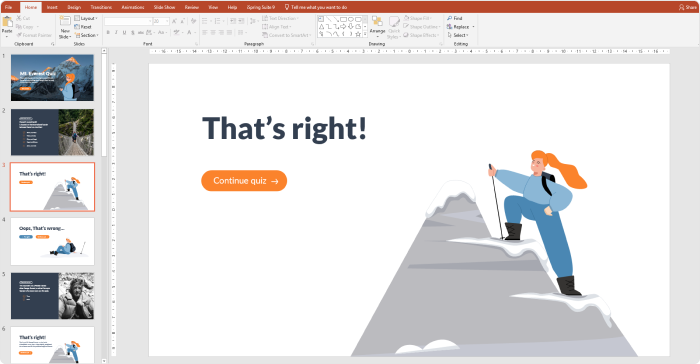Click the Paste clipboard icon
This screenshot has height=364, width=700.
[7, 22]
